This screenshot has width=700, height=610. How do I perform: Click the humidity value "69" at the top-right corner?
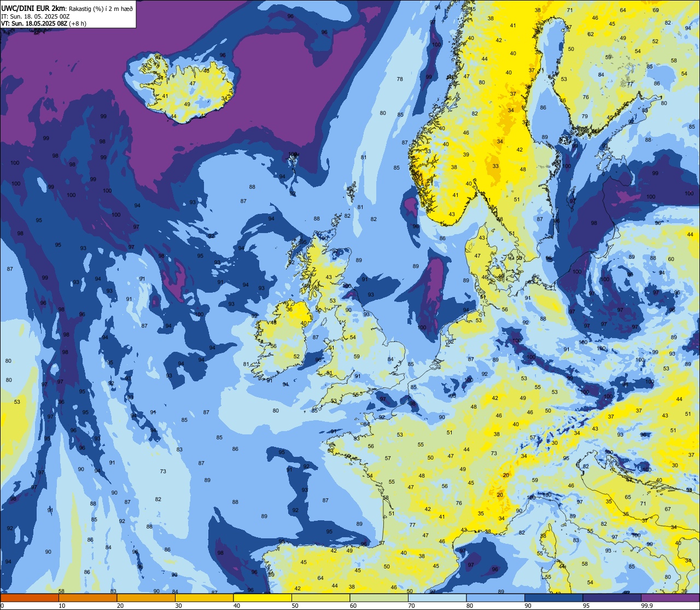point(656,10)
